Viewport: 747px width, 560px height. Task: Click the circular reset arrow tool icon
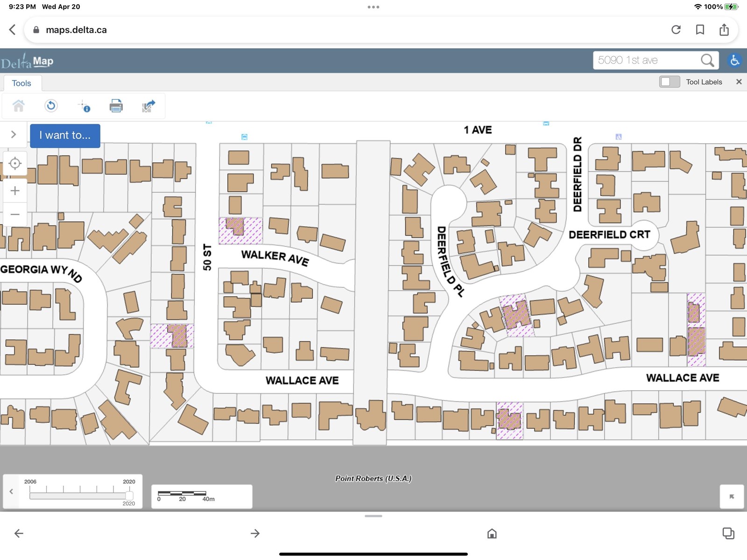(x=51, y=106)
